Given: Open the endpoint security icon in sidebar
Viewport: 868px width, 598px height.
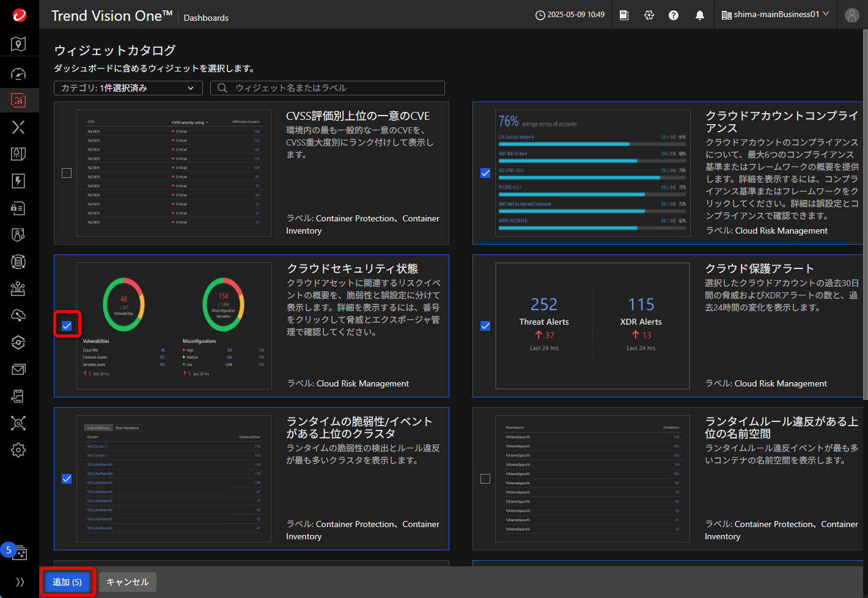Looking at the screenshot, I should point(18,289).
